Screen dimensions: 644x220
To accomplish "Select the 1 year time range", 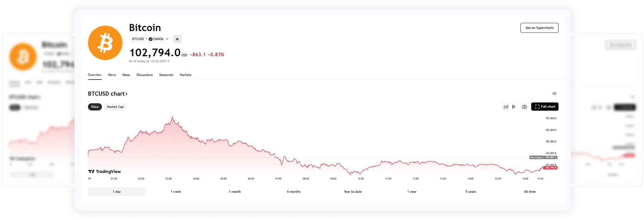I will click(x=412, y=192).
